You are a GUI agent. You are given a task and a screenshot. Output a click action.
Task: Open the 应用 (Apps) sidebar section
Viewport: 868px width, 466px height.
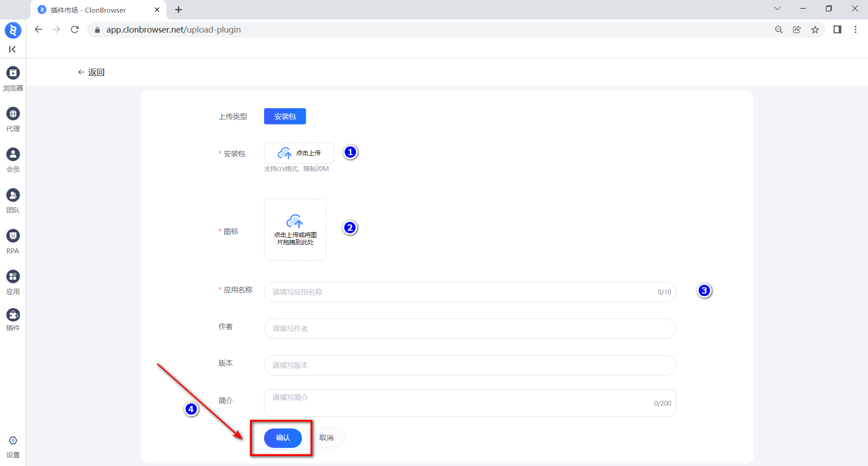tap(13, 282)
